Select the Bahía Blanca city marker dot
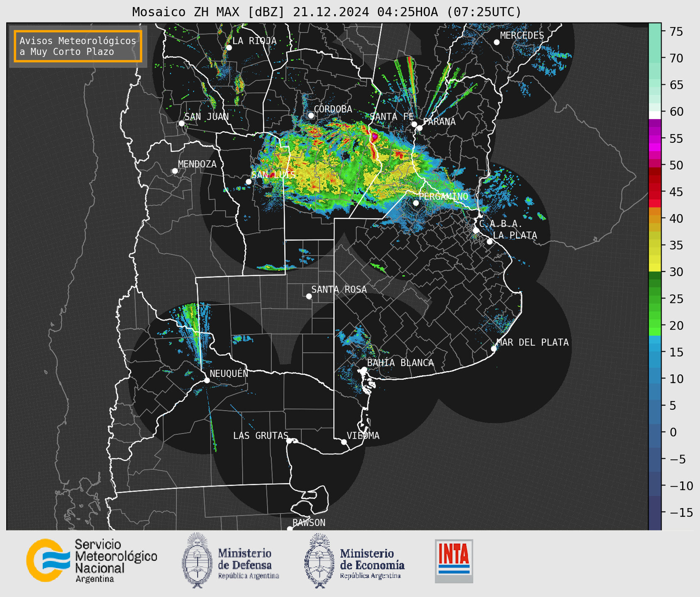This screenshot has height=597, width=700. point(364,369)
